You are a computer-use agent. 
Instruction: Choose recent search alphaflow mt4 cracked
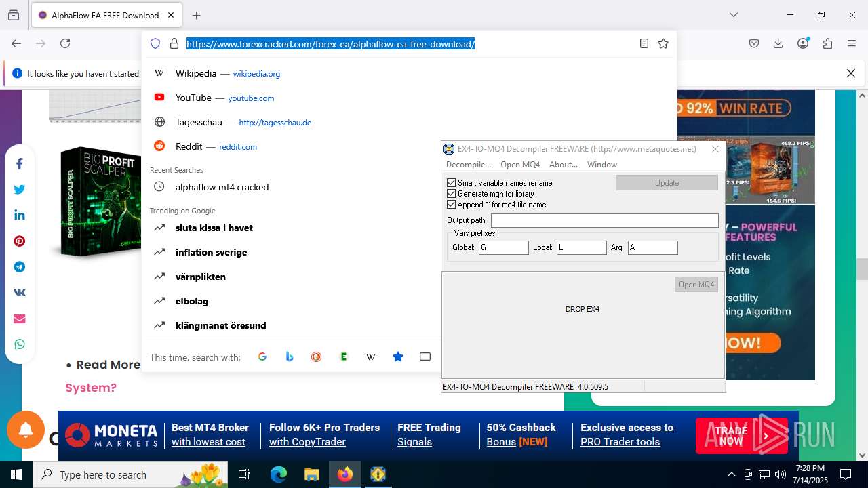point(409,187)
